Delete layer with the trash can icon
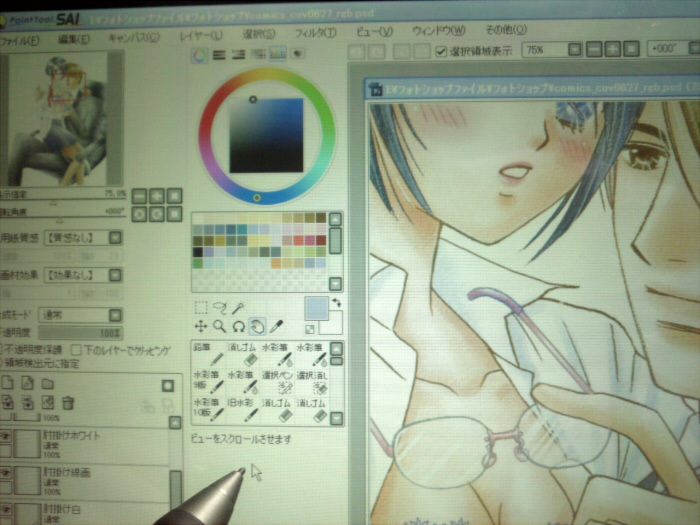Viewport: 700px width, 525px height. pos(68,403)
